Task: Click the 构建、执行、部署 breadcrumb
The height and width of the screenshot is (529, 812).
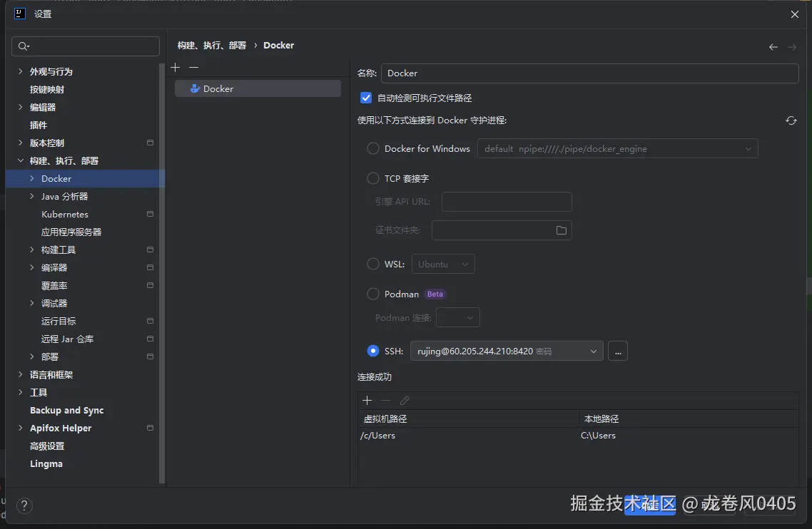Action: coord(212,46)
